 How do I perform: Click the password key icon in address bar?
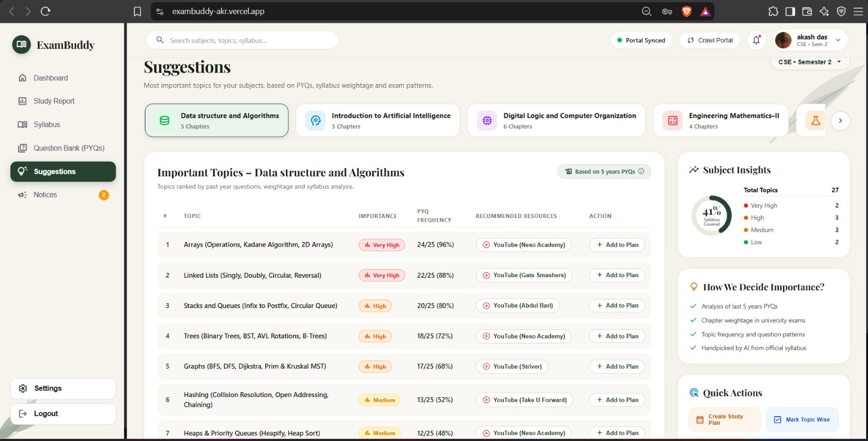click(x=667, y=11)
